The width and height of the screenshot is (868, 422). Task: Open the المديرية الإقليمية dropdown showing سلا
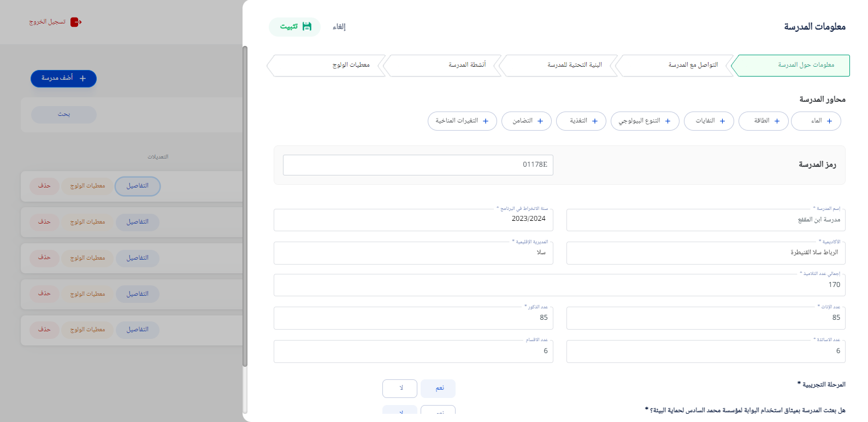(413, 253)
